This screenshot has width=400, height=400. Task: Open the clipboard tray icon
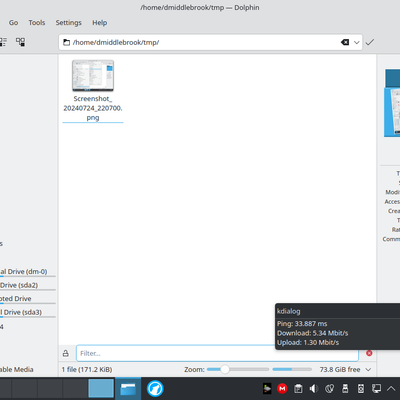[298, 388]
